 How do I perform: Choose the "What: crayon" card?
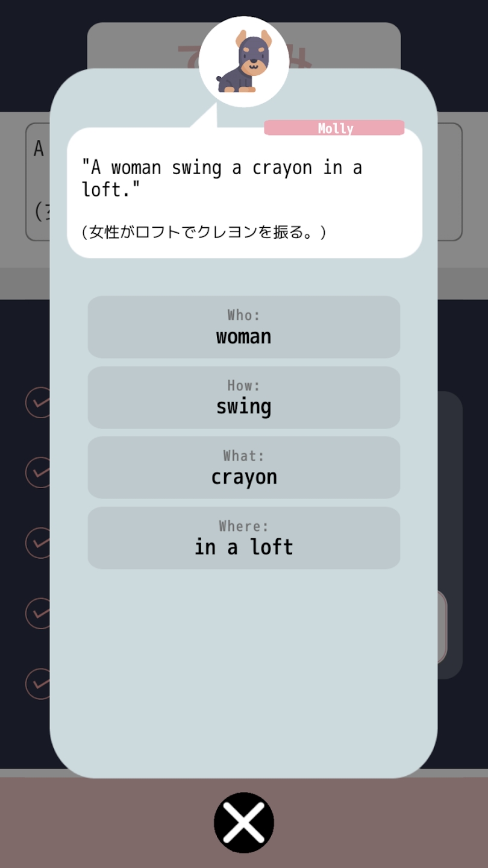[x=244, y=468]
